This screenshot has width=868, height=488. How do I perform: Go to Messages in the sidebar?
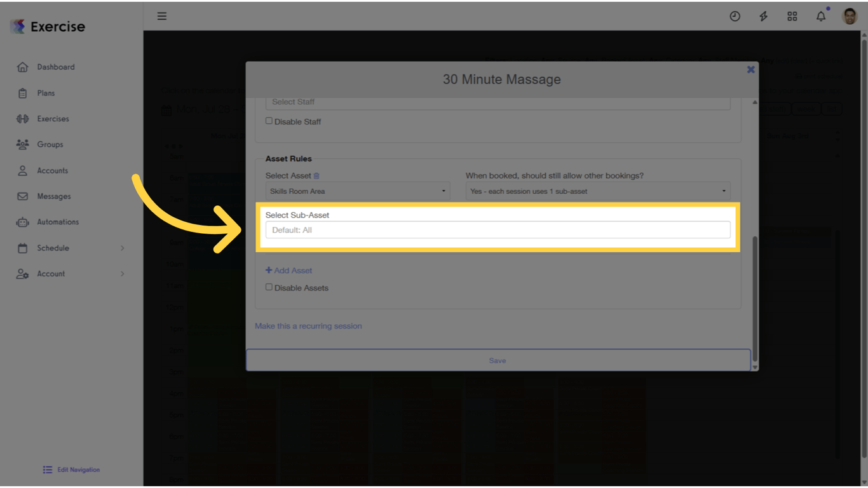pos(53,196)
